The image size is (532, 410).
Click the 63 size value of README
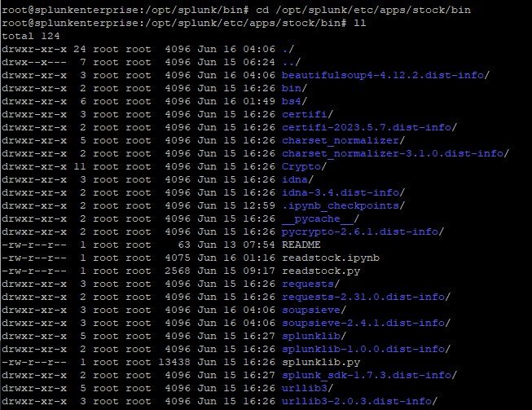pyautogui.click(x=184, y=245)
